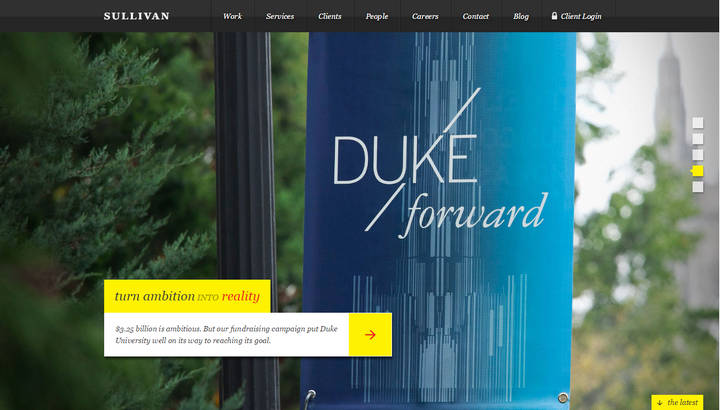The image size is (720, 410).
Task: Visit the Careers page
Action: (x=425, y=16)
